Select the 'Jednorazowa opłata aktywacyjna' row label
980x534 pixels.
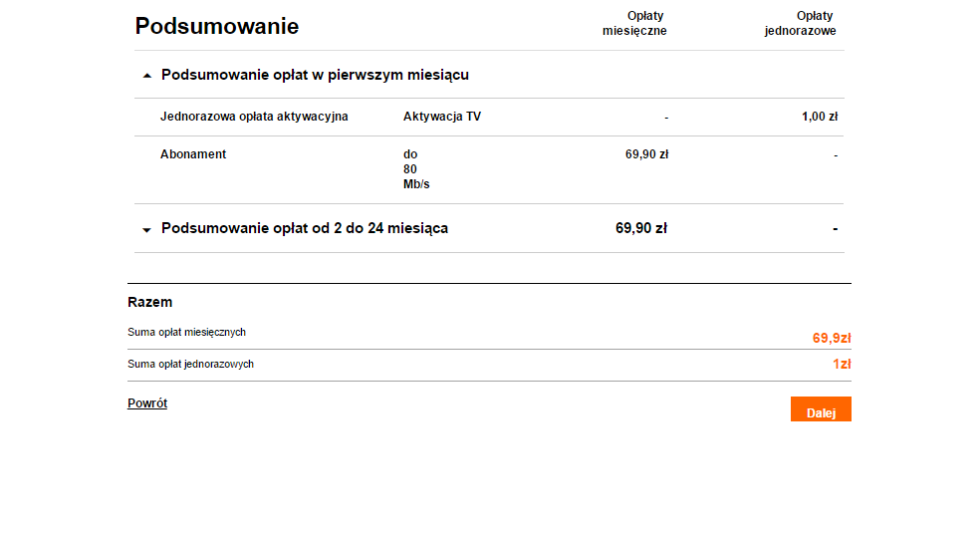click(x=254, y=117)
